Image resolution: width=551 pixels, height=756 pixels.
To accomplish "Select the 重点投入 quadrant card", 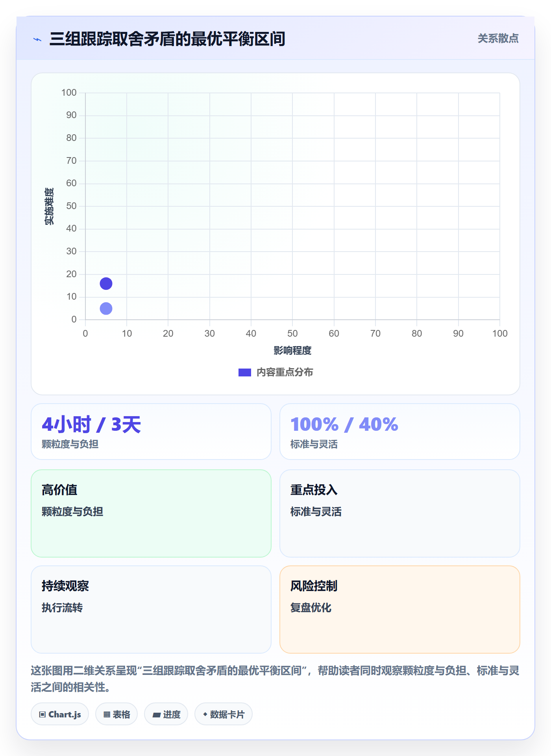I will coord(400,513).
